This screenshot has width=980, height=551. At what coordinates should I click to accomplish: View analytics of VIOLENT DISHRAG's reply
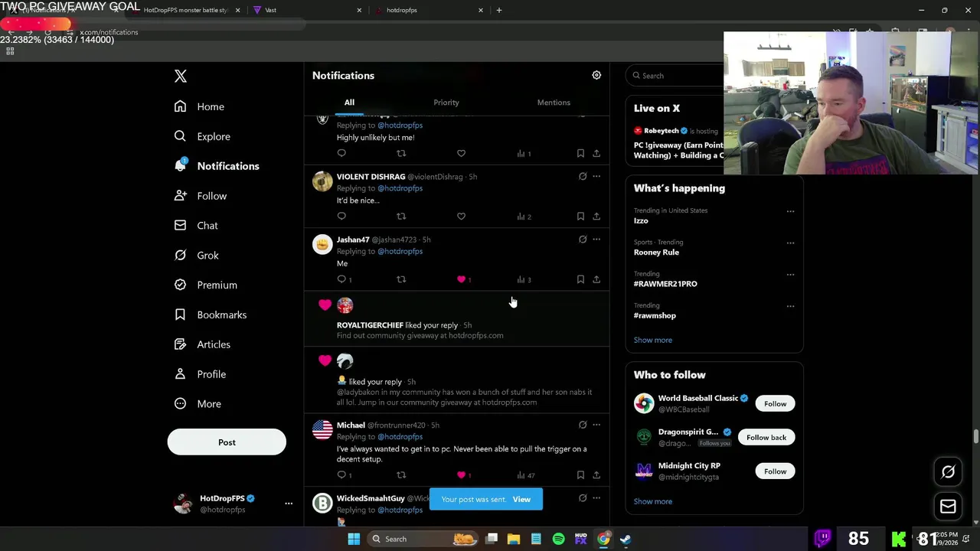point(524,217)
